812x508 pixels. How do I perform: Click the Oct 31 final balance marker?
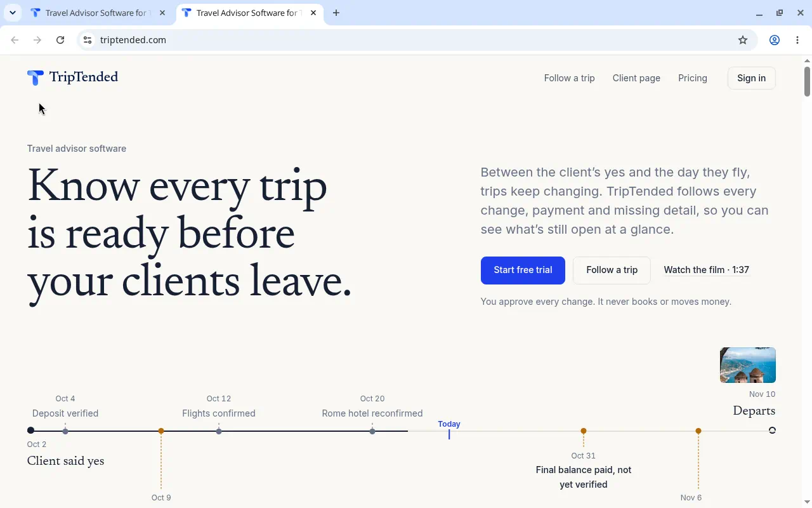pos(584,431)
